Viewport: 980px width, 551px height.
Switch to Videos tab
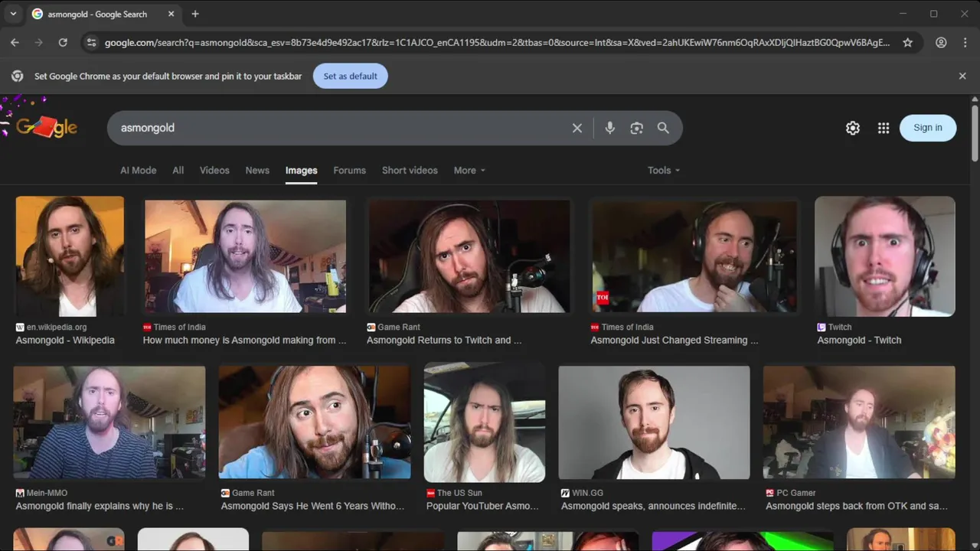(214, 170)
